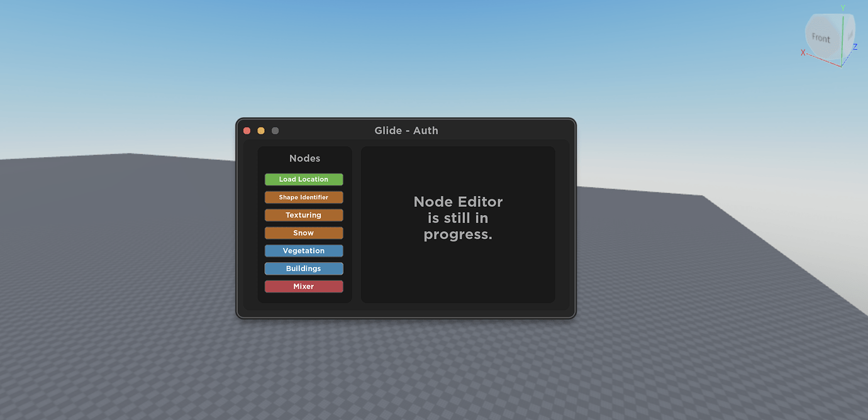The image size is (868, 420).
Task: Add a Snow node
Action: point(304,233)
